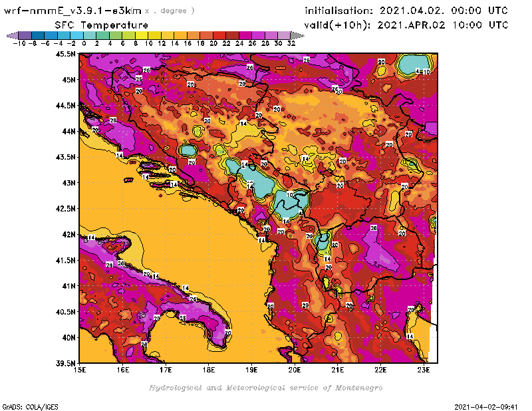Click the 21E longitude axis label
532x411 pixels.
338,370
